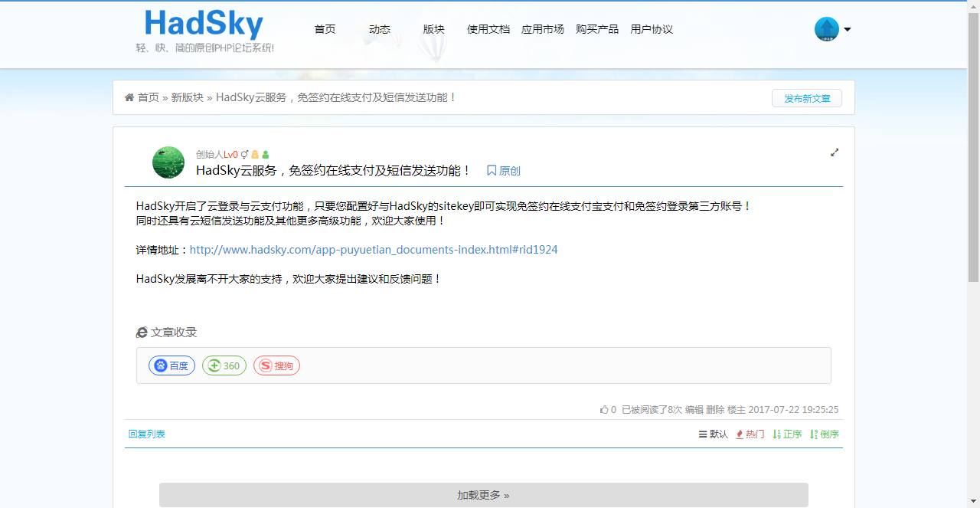Open the hadsky.com documents URL link
This screenshot has height=508, width=980.
tap(374, 250)
